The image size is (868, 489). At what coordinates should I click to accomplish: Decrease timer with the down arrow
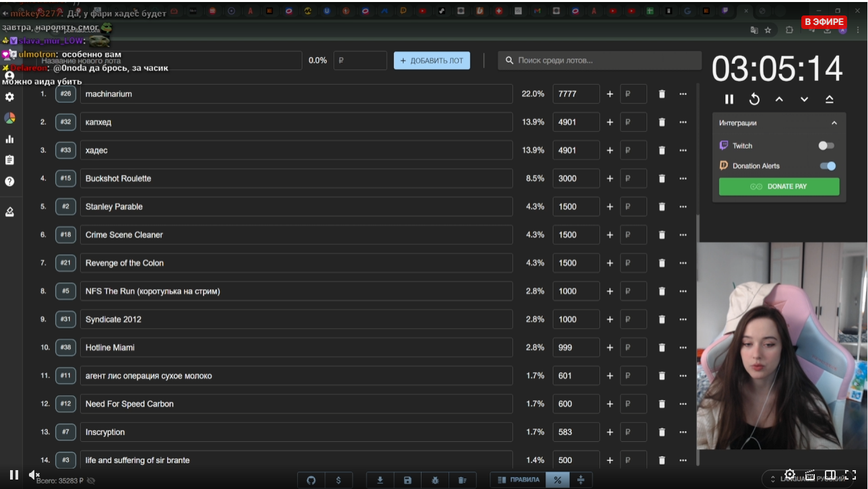804,100
